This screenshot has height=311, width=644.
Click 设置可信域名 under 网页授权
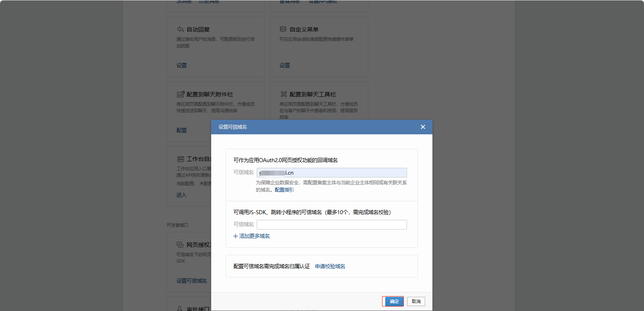click(x=191, y=281)
